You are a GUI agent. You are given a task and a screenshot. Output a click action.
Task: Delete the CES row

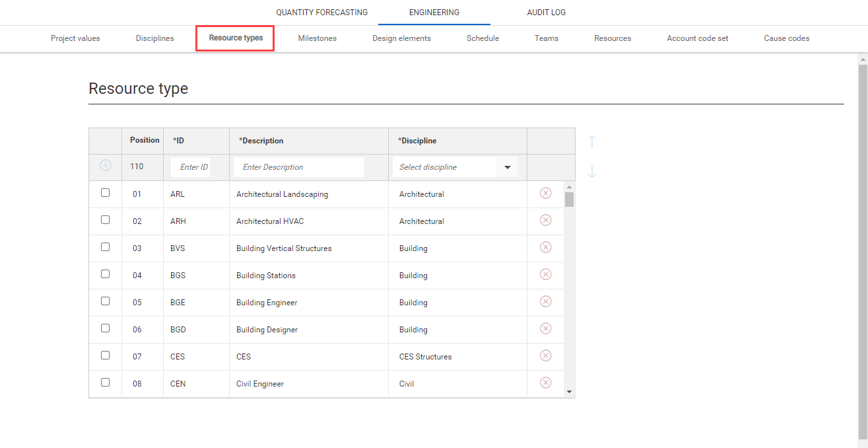[x=546, y=355]
